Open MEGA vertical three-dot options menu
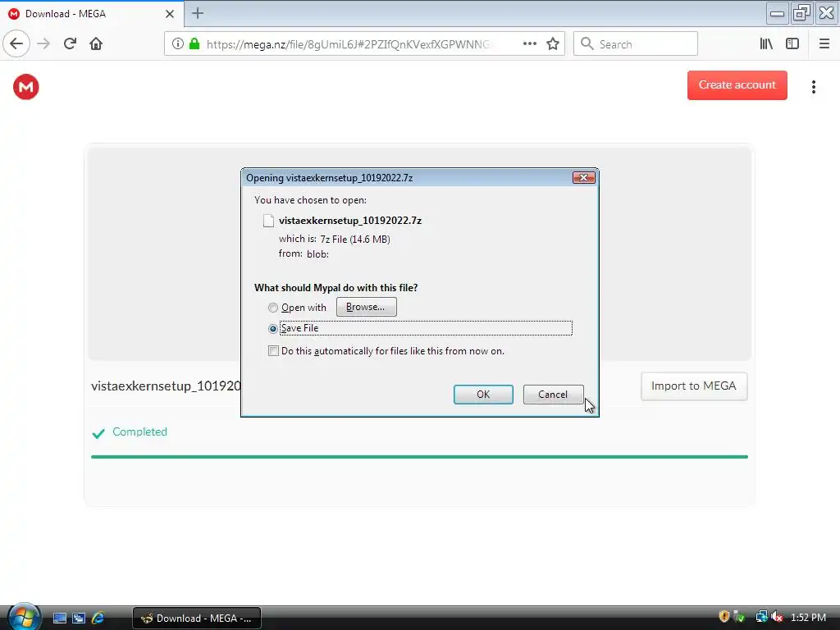Image resolution: width=840 pixels, height=630 pixels. [813, 87]
